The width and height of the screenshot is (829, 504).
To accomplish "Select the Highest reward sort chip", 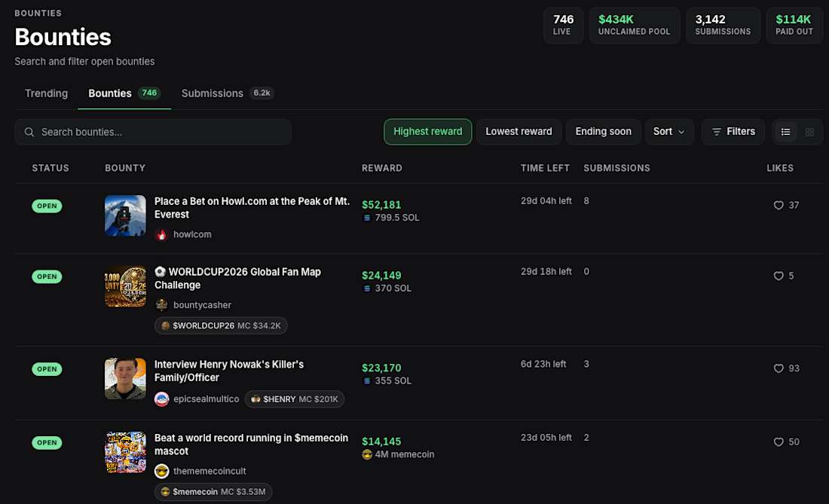I will click(x=428, y=132).
